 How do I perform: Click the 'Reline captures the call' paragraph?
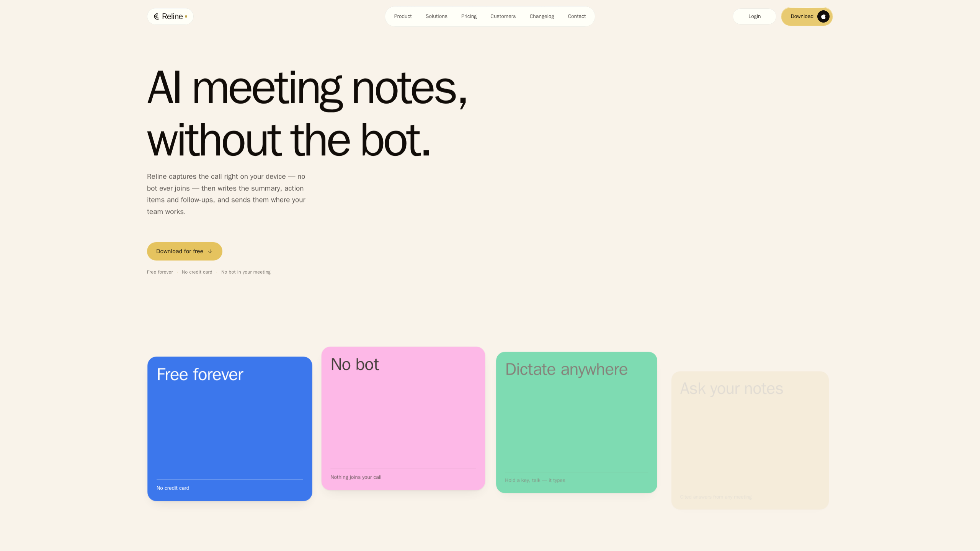[x=226, y=194]
